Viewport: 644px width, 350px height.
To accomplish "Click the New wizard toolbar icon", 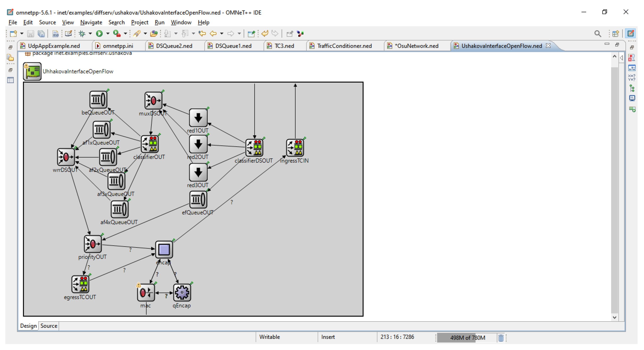I will pos(13,33).
